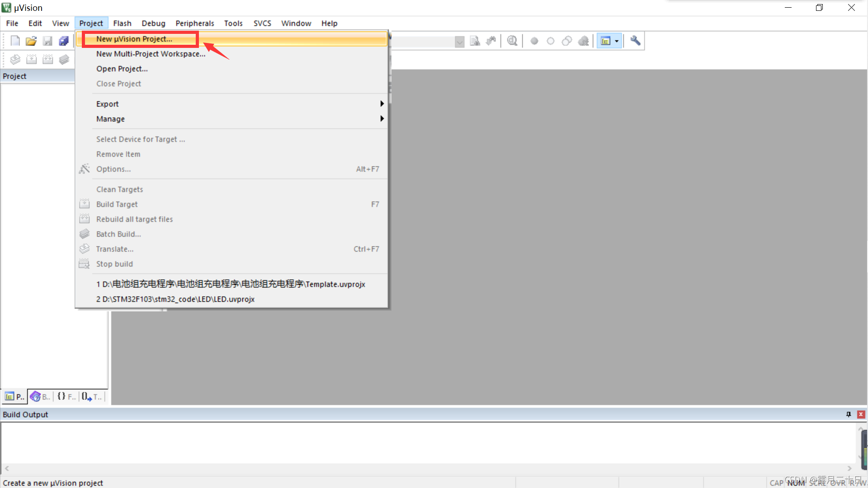Click the Batch Build icon in build toolbar
Screen dimensions: 868x488
click(64, 59)
